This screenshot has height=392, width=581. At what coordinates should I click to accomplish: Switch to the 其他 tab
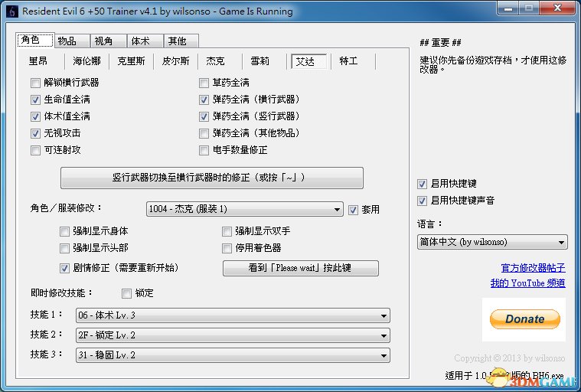pyautogui.click(x=181, y=41)
